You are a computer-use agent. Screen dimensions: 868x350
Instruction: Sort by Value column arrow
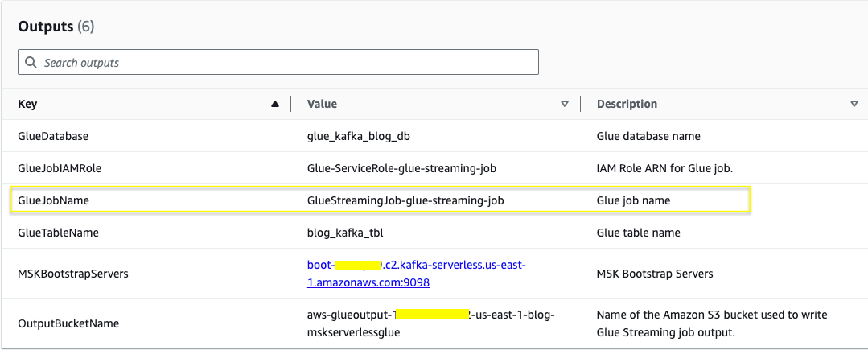565,104
